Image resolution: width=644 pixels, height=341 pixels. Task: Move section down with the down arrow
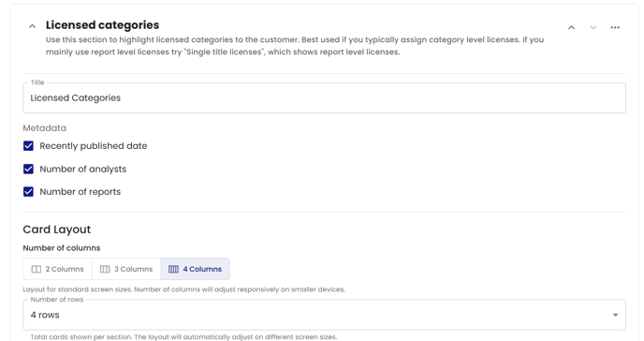pos(593,27)
